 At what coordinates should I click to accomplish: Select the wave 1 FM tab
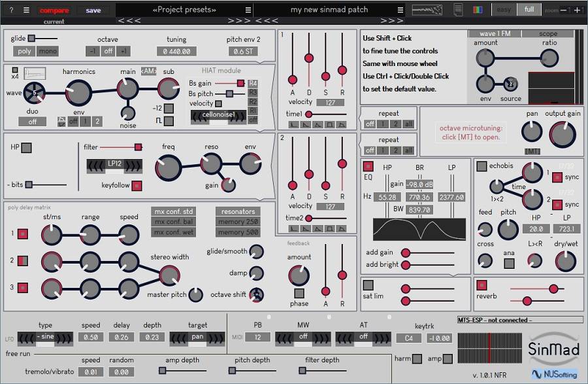(494, 34)
